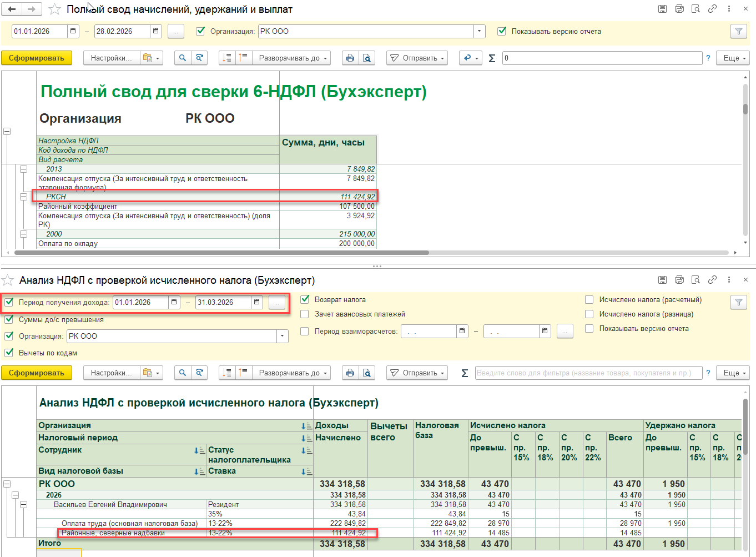Uncheck the 'Возврат налога' checkbox
Image resolution: width=756 pixels, height=557 pixels.
(x=305, y=299)
